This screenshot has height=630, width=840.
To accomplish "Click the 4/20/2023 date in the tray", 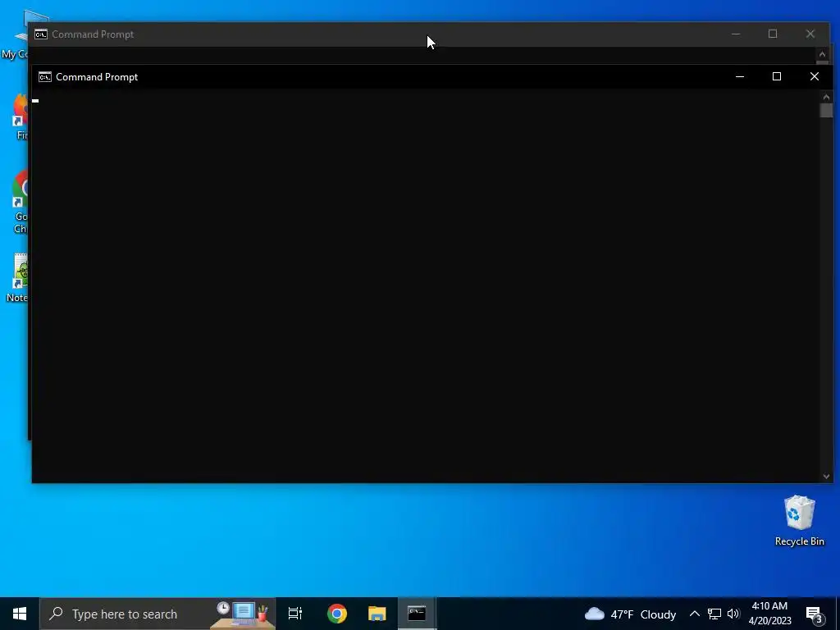I will [x=769, y=621].
